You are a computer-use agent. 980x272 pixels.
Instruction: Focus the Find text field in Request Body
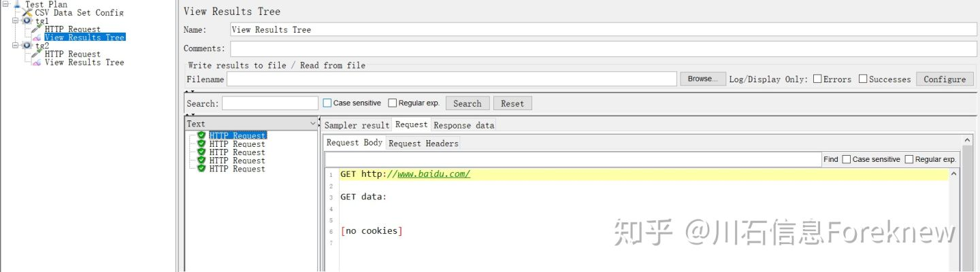click(574, 159)
